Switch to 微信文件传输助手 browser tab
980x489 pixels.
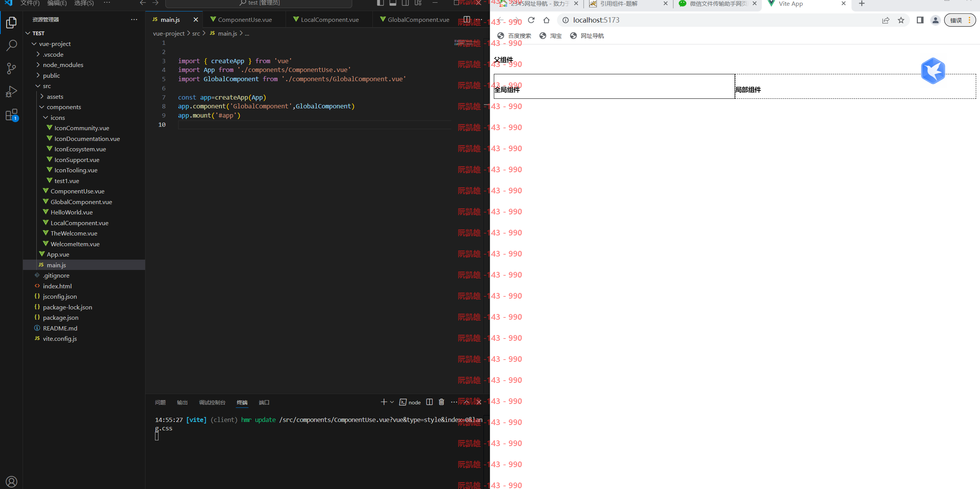(x=717, y=4)
